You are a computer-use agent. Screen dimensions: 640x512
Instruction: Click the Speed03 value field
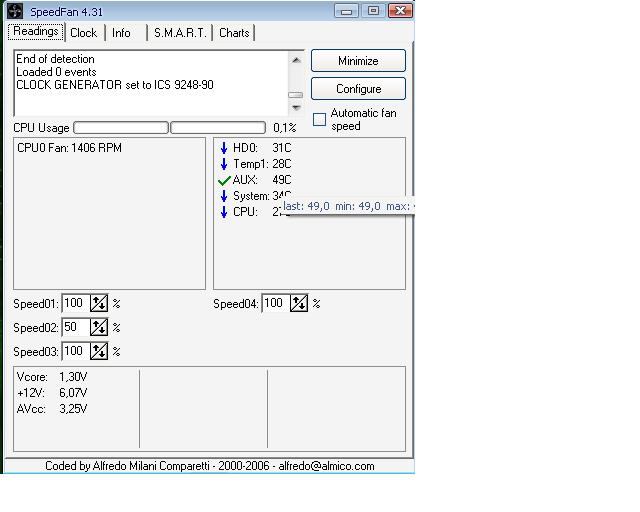76,352
